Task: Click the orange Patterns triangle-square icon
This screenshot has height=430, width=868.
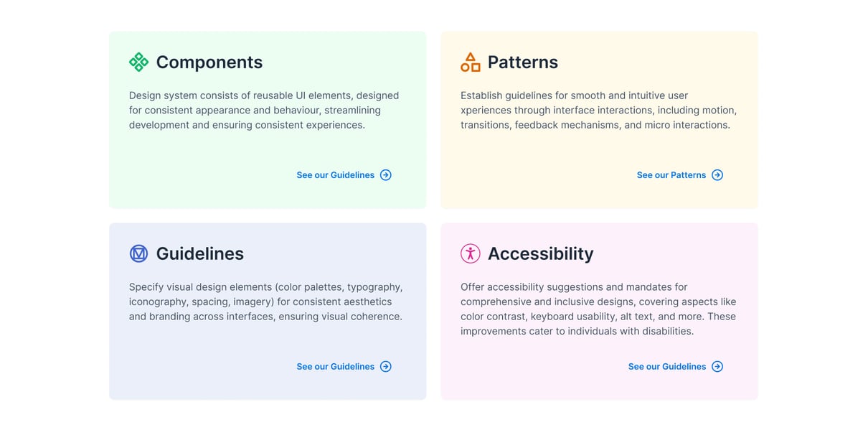Action: tap(471, 62)
